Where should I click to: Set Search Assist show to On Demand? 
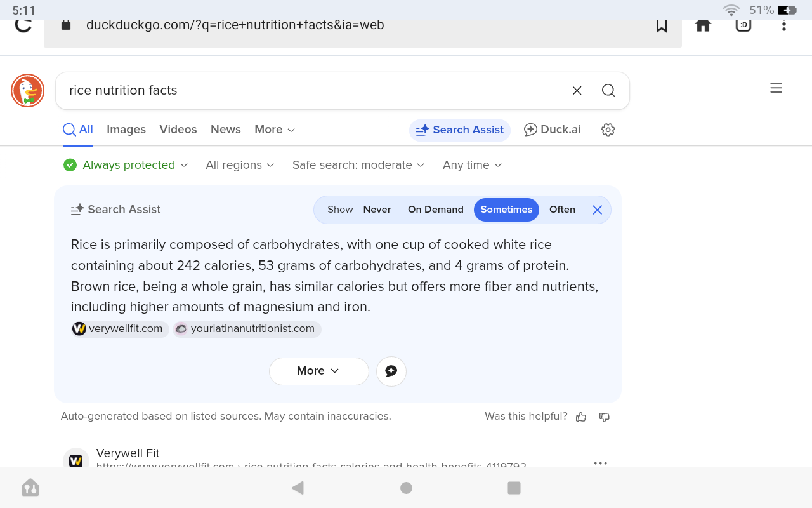(436, 210)
